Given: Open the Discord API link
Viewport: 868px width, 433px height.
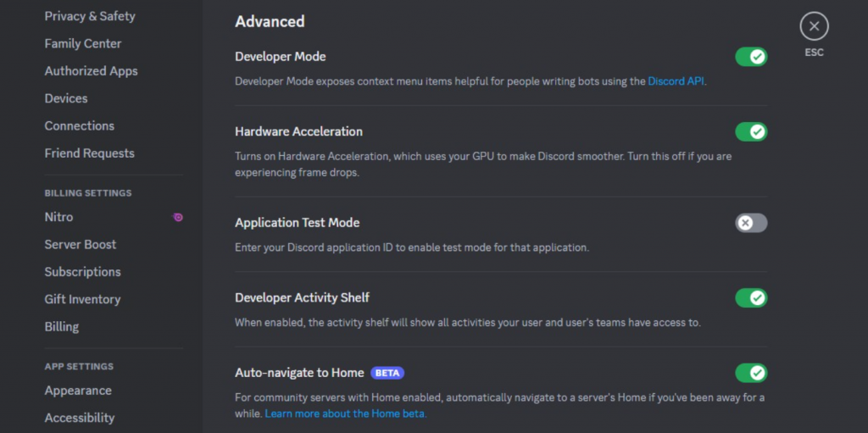Looking at the screenshot, I should (x=676, y=81).
